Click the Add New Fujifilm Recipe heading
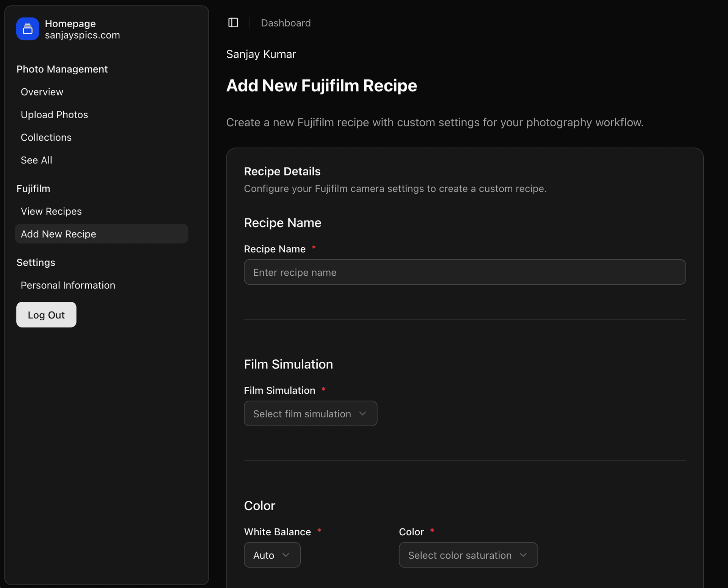Image resolution: width=728 pixels, height=588 pixels. 322,86
